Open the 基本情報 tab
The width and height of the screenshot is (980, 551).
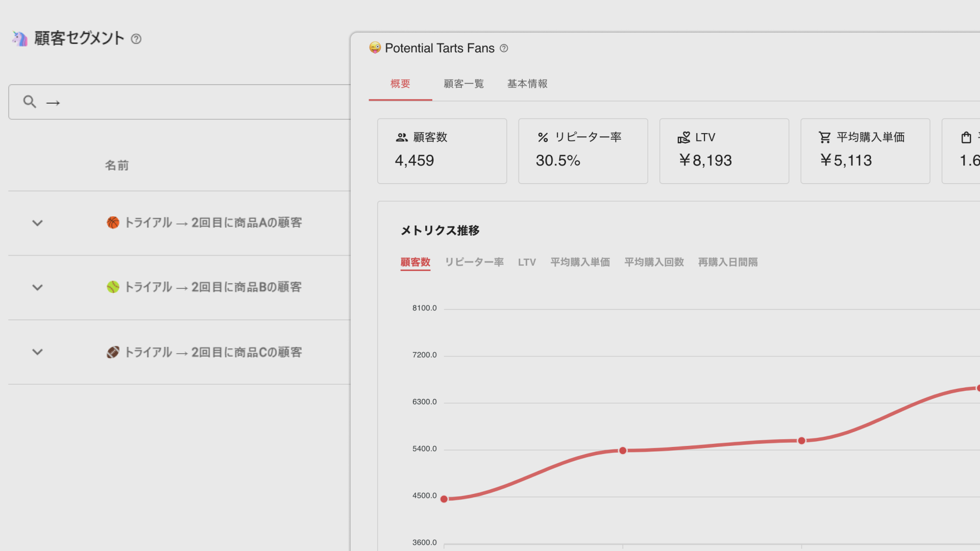527,84
